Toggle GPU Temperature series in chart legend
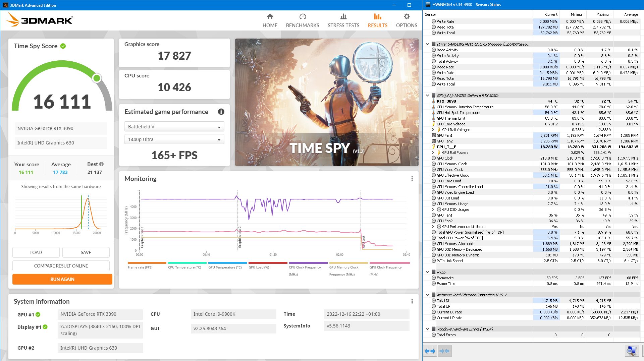Viewport: 644px width, 361px height. click(227, 265)
